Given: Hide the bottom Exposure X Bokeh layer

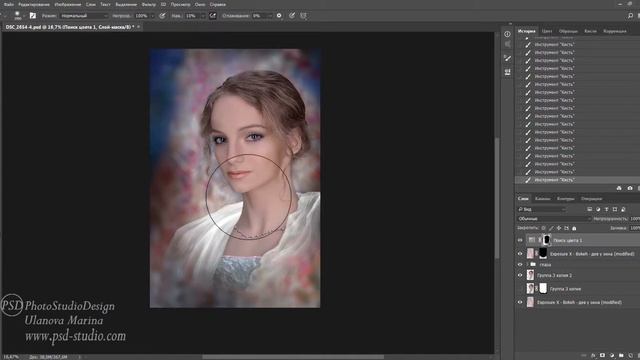Looking at the screenshot, I should (x=520, y=302).
